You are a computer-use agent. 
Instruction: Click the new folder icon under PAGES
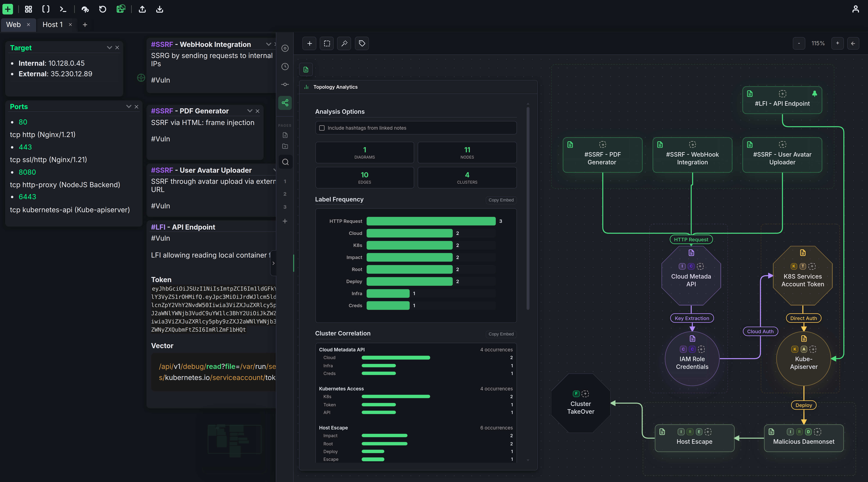(285, 146)
